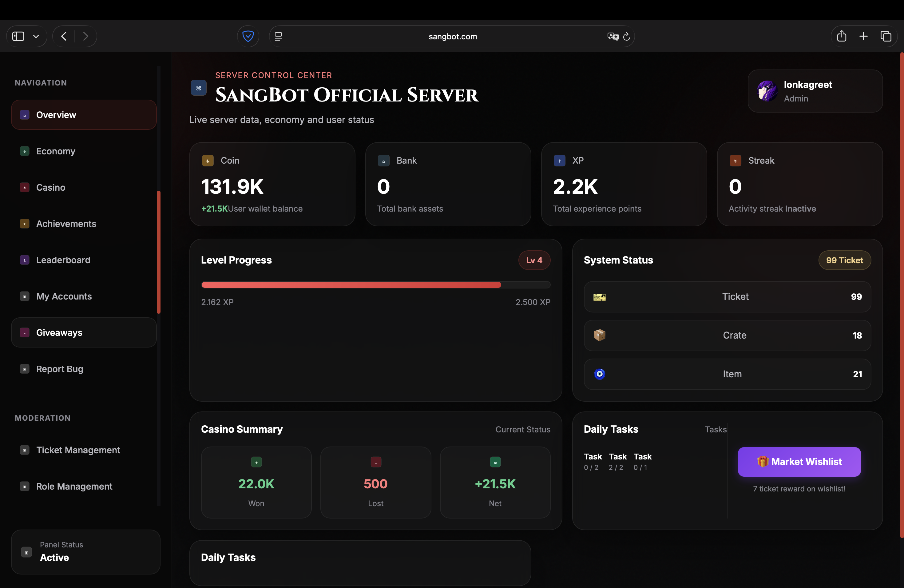Screen dimensions: 904x588
Task: Toggle the Safari sidebar
Action: pyautogui.click(x=18, y=37)
